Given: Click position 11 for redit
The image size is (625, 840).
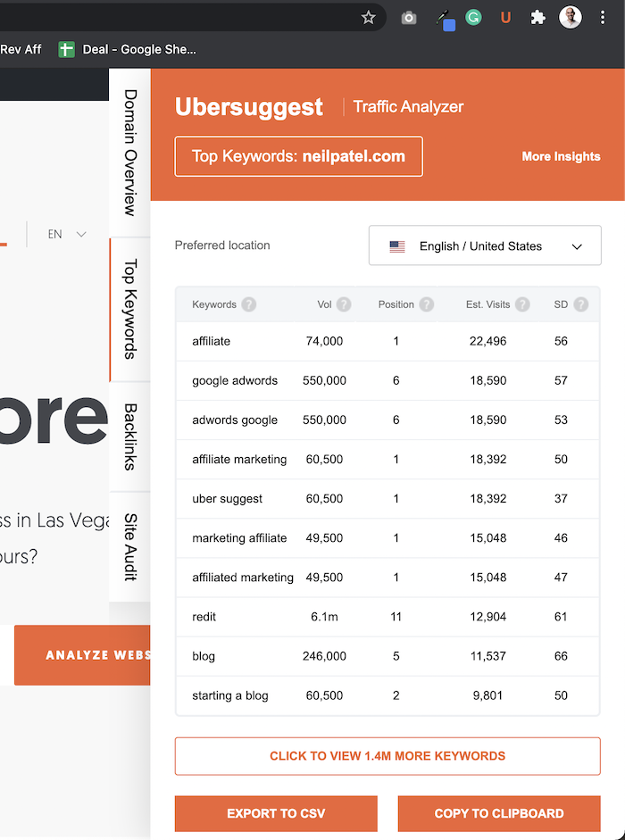Looking at the screenshot, I should [x=396, y=617].
